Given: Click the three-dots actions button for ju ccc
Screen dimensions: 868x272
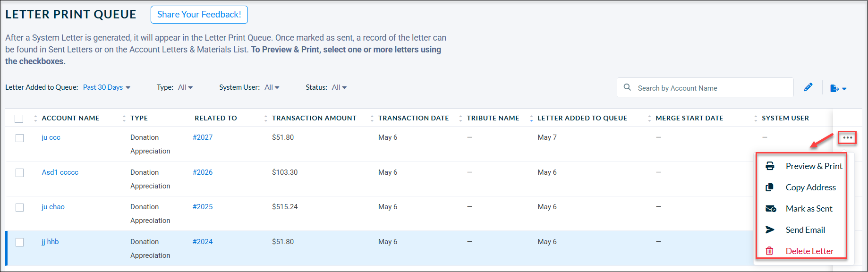Looking at the screenshot, I should tap(847, 138).
